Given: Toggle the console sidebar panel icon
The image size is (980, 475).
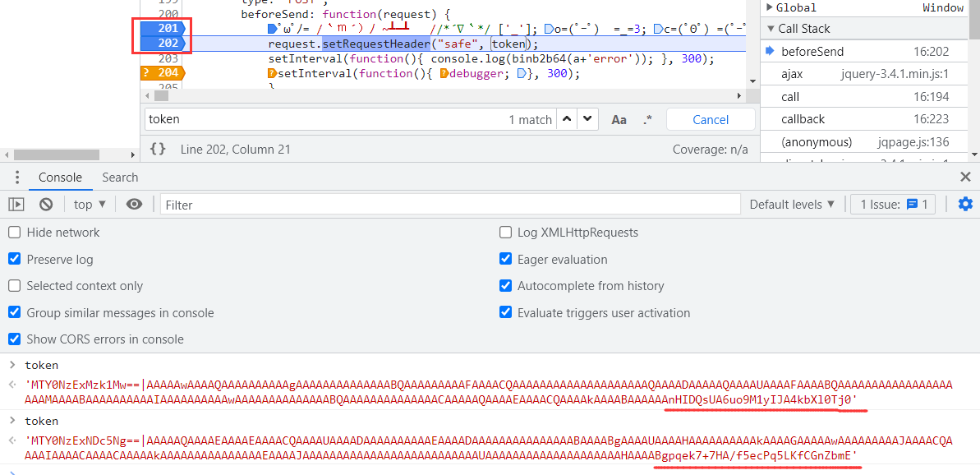Looking at the screenshot, I should (16, 205).
